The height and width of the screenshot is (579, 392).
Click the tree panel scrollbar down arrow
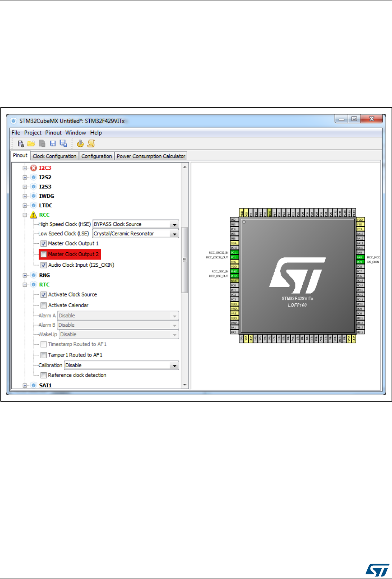(x=185, y=385)
